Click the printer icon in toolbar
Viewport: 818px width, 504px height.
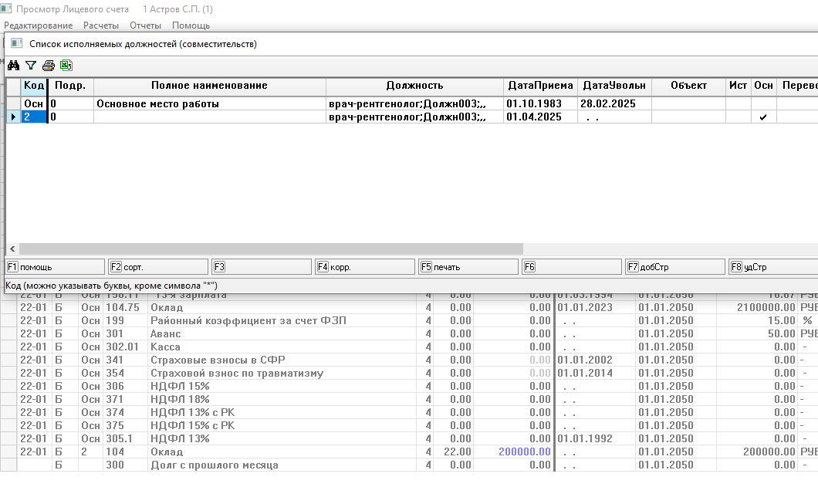(x=49, y=66)
